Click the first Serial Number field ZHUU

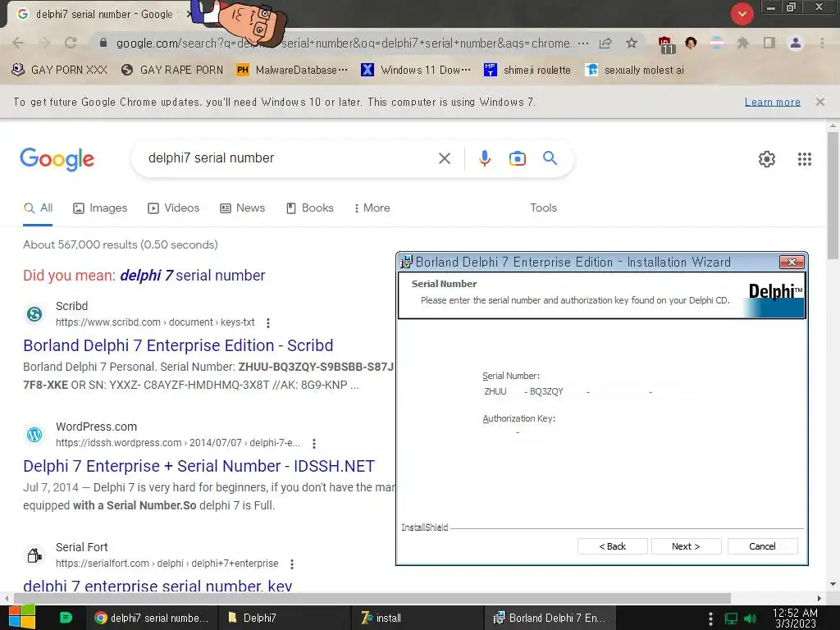click(500, 391)
